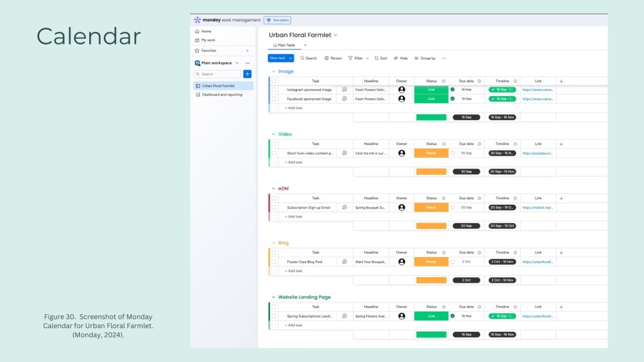Click the Hide columns icon
Image resolution: width=644 pixels, height=362 pixels.
click(400, 58)
